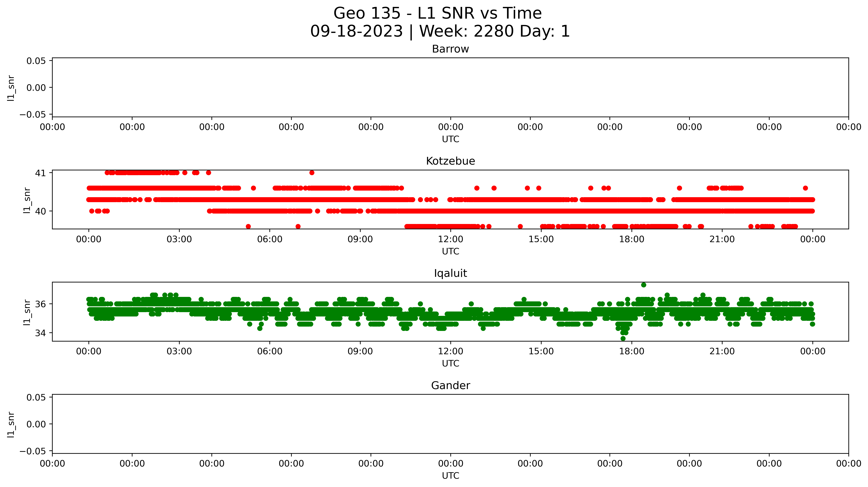Click the 18:00 tick label under Iqaluit
The image size is (868, 487).
click(x=631, y=351)
